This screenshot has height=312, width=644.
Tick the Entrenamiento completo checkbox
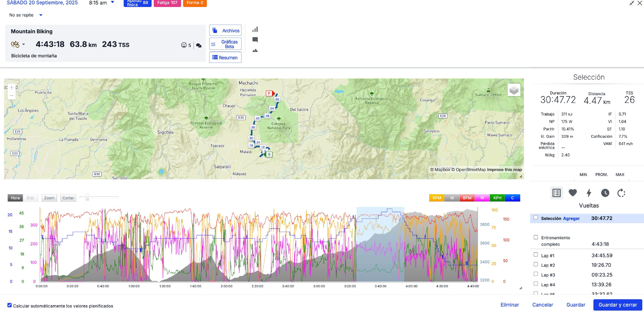536,237
